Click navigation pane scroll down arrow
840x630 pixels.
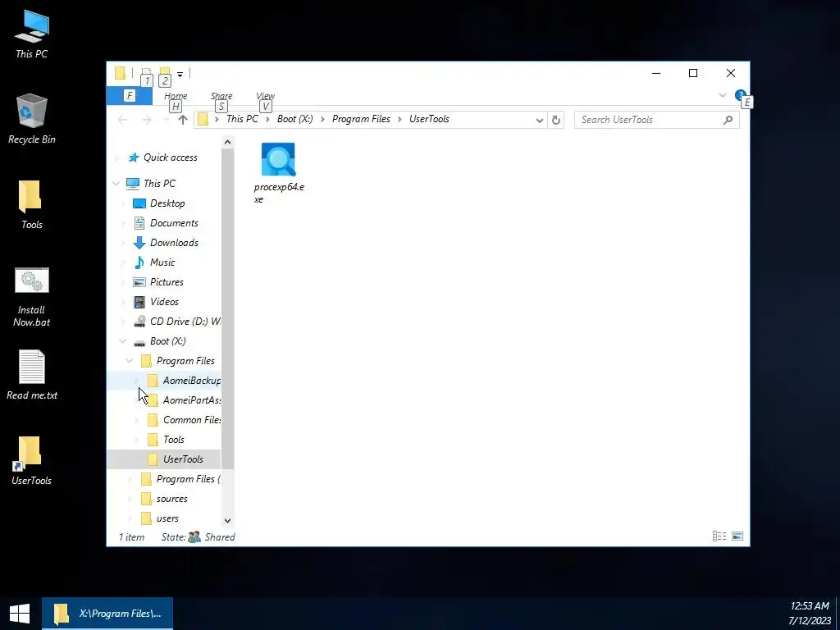pos(228,520)
